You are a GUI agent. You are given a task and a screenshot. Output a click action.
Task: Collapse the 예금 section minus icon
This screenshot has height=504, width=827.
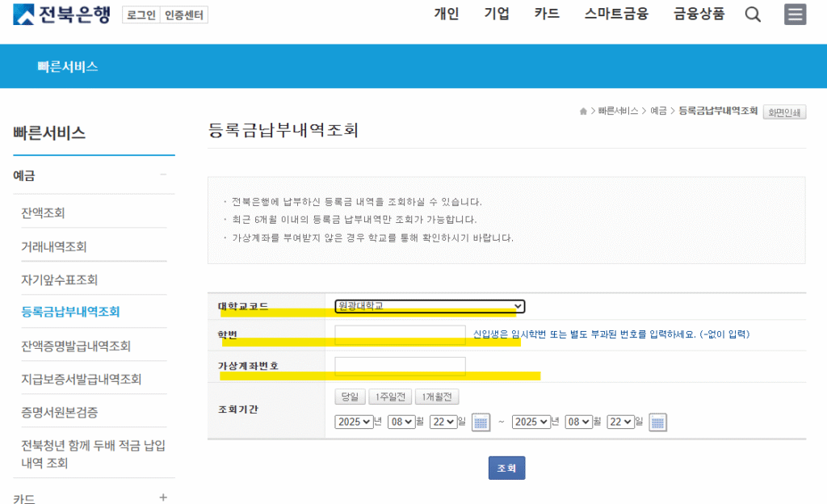click(163, 175)
